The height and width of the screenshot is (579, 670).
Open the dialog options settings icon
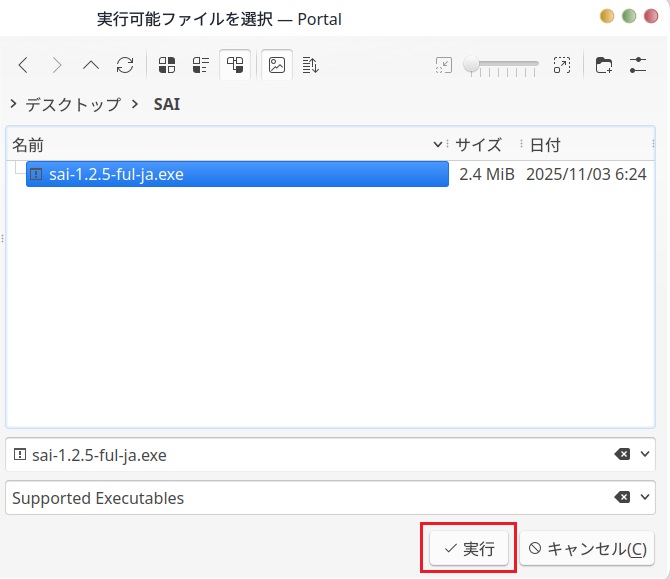click(638, 65)
